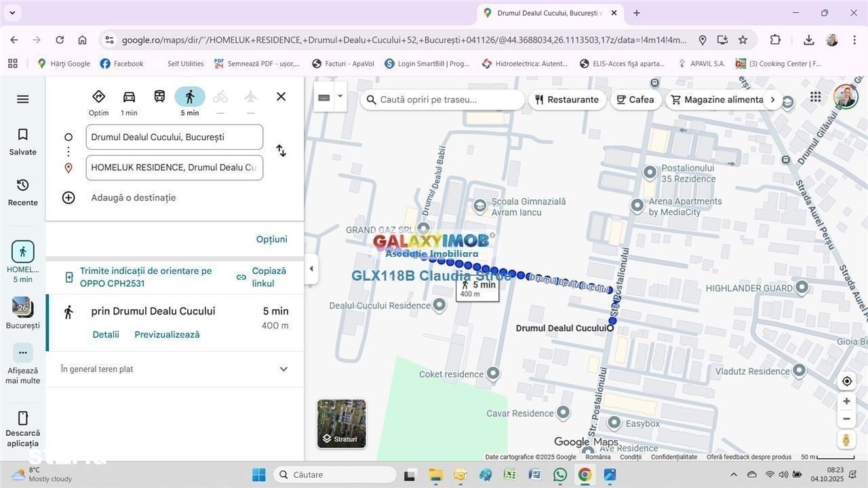Expand the În general teren plat section
Viewport: 868px width, 488px height.
pyautogui.click(x=283, y=369)
